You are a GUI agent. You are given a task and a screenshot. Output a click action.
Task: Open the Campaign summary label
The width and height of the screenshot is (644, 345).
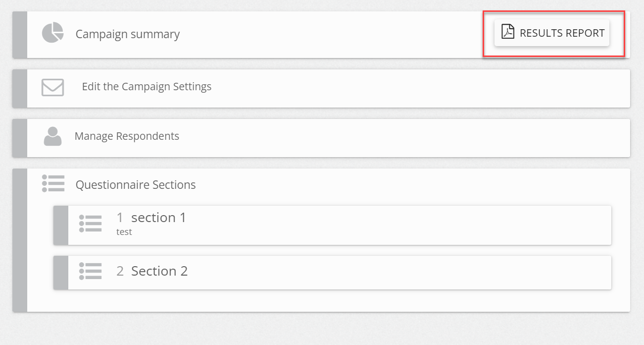click(x=128, y=34)
